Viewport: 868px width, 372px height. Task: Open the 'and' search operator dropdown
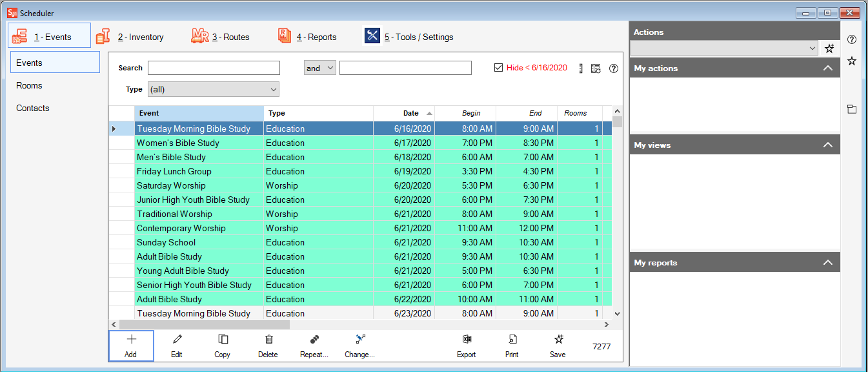[x=319, y=68]
